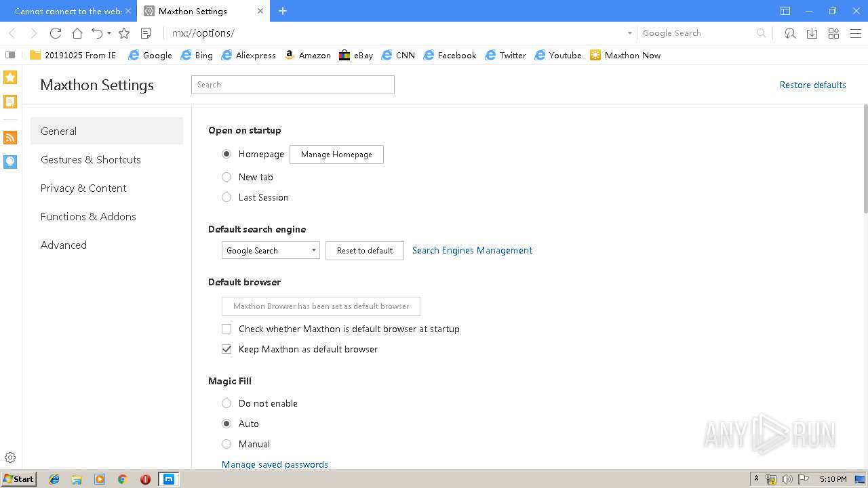The width and height of the screenshot is (868, 488).
Task: Open CNN bookmark
Action: pyautogui.click(x=398, y=55)
